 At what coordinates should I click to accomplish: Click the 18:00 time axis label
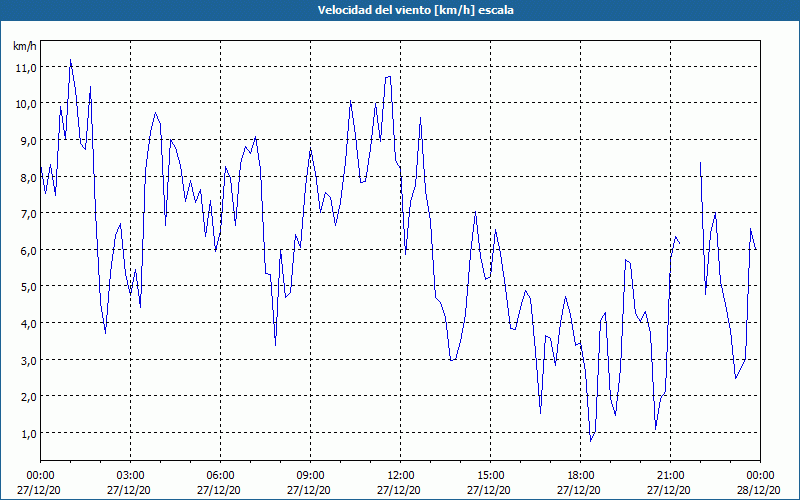pos(581,476)
